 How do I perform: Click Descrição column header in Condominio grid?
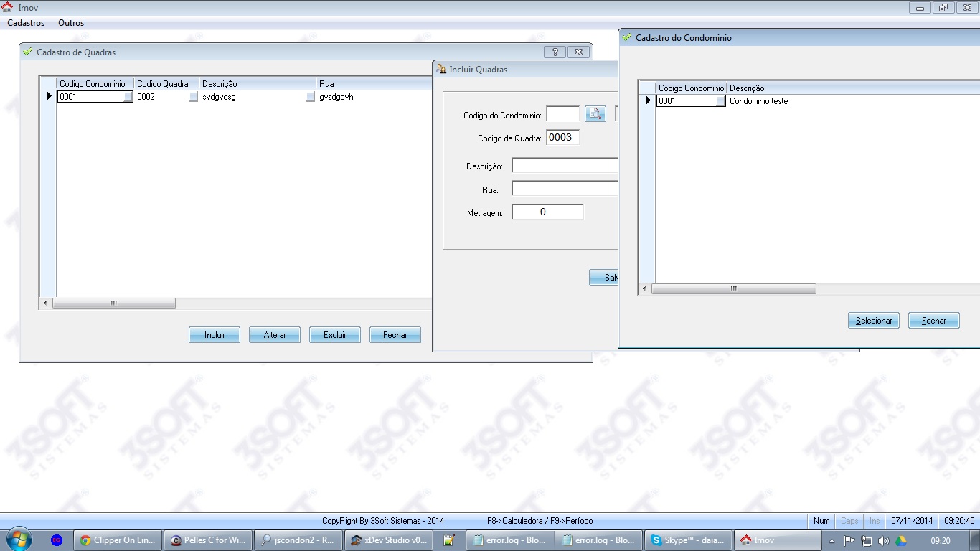pyautogui.click(x=853, y=88)
